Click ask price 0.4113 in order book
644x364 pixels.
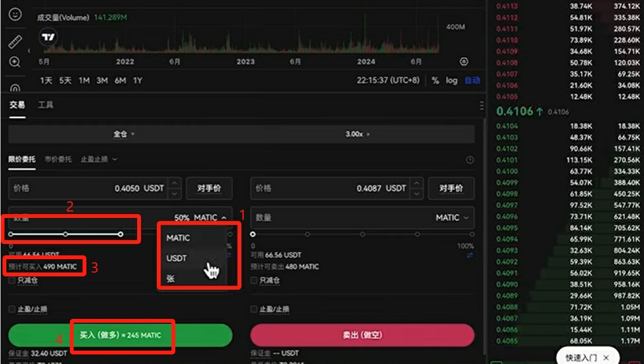pos(507,6)
